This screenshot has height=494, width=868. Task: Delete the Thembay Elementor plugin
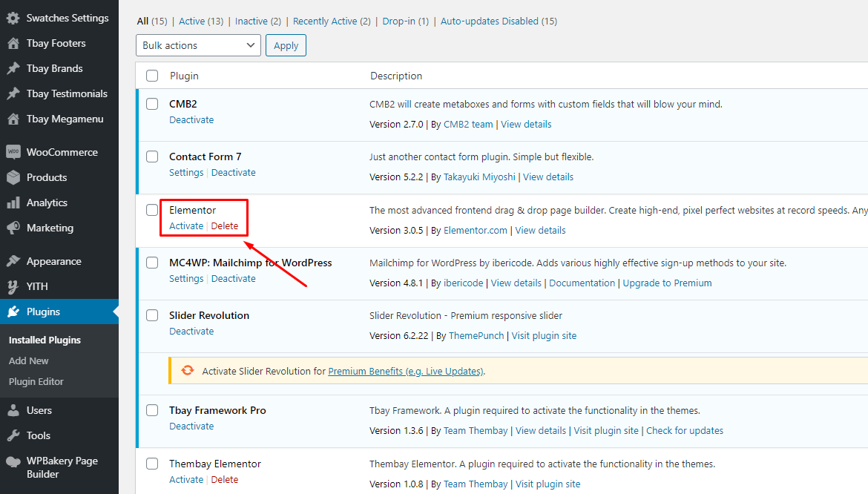224,480
